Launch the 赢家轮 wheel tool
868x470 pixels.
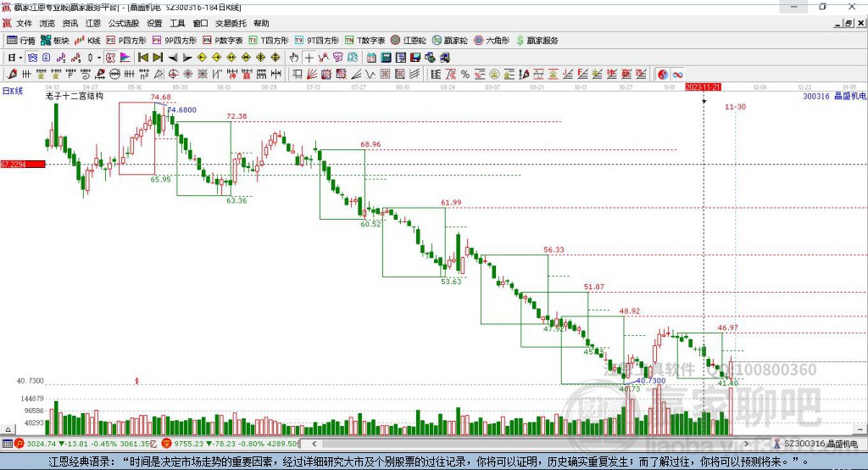[x=450, y=41]
